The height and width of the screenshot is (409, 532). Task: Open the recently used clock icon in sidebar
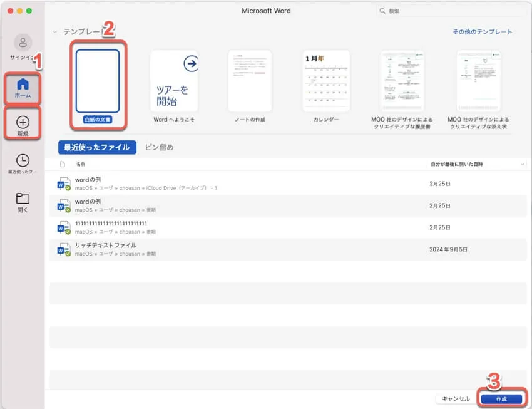point(23,161)
